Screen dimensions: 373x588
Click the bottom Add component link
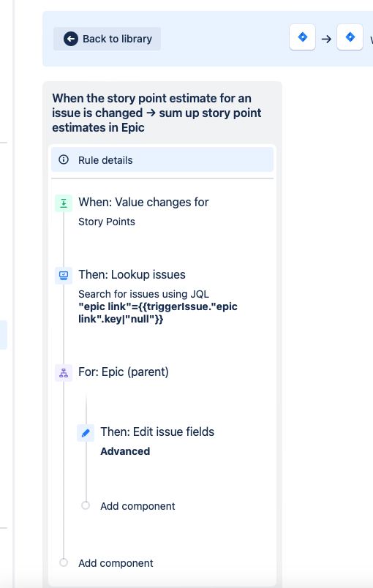click(116, 563)
